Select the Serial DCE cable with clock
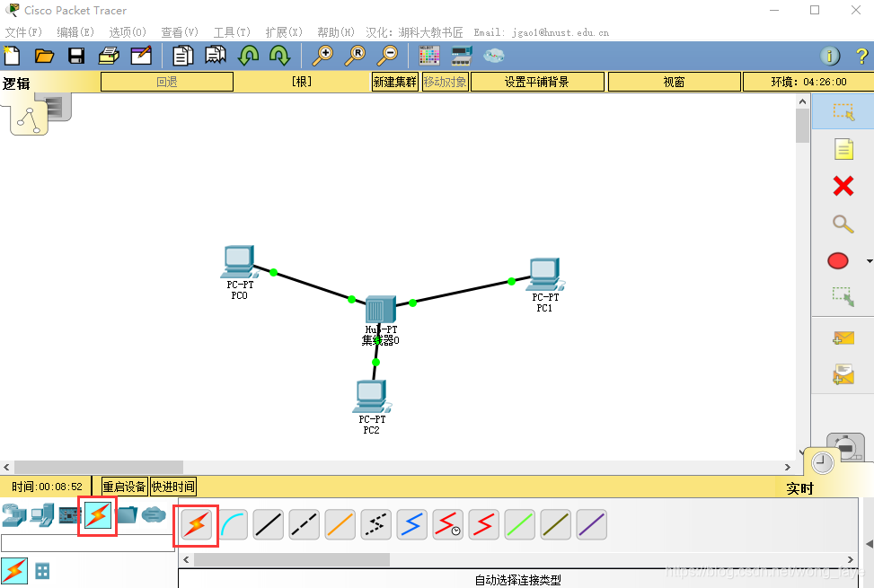Image resolution: width=874 pixels, height=588 pixels. 447,525
